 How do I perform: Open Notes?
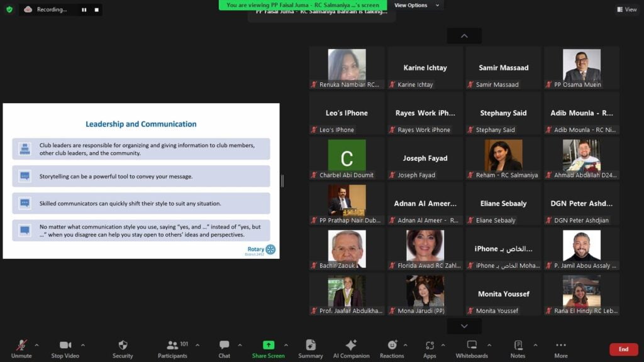coord(518,349)
